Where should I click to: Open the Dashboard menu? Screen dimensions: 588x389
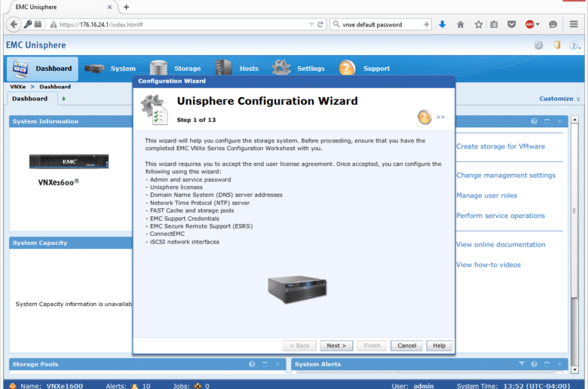[42, 69]
